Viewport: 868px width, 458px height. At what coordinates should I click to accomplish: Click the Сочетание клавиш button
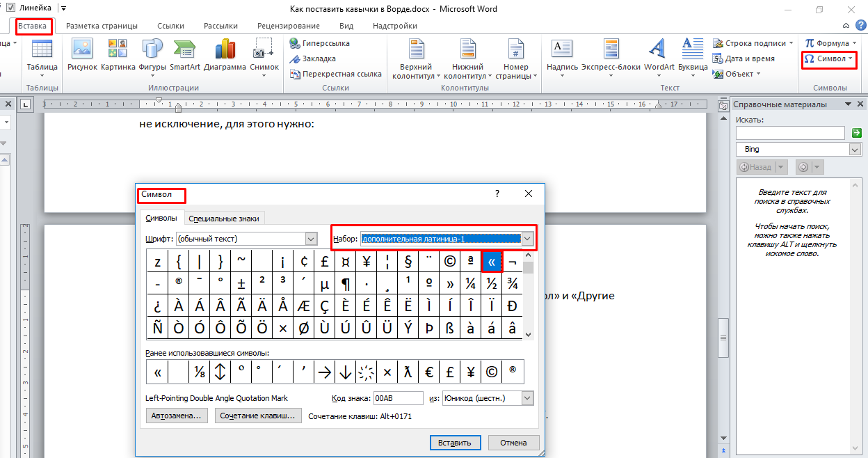(258, 416)
